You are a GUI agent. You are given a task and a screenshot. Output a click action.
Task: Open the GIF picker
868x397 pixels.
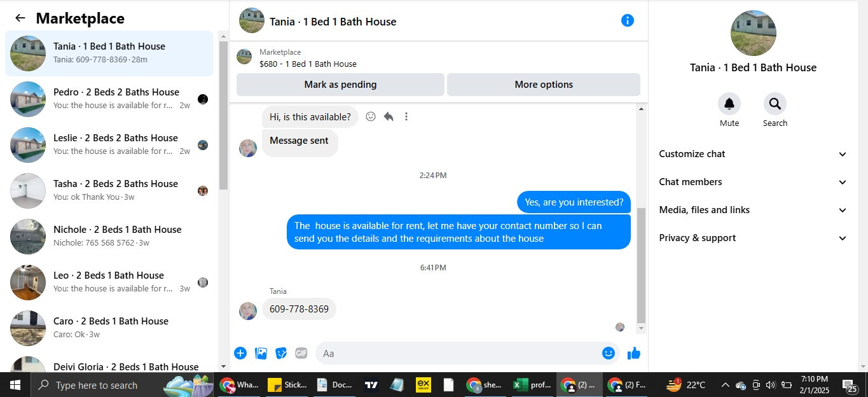point(301,353)
